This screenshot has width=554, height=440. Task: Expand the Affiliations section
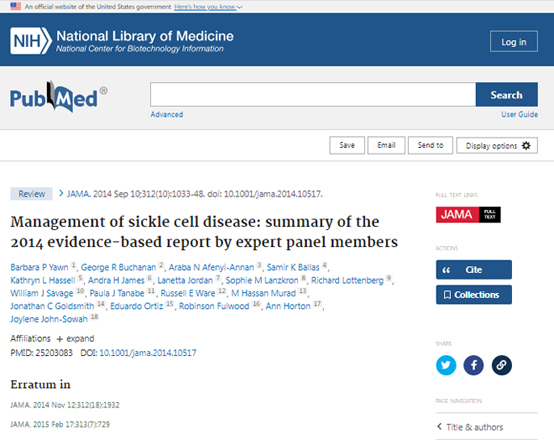[75, 339]
